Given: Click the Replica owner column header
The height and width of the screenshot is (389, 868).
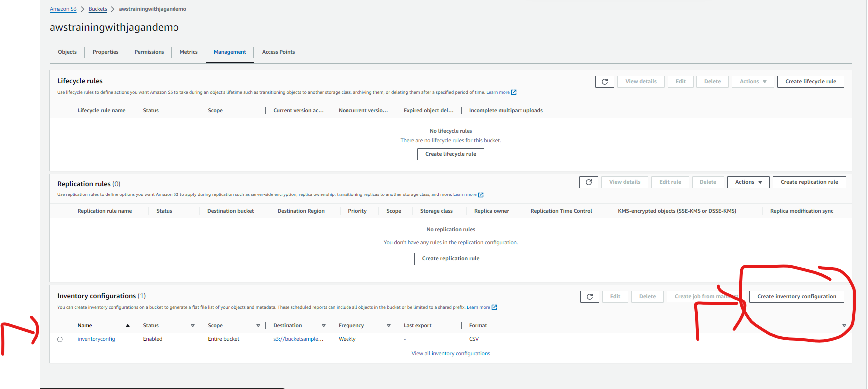Looking at the screenshot, I should pos(491,211).
